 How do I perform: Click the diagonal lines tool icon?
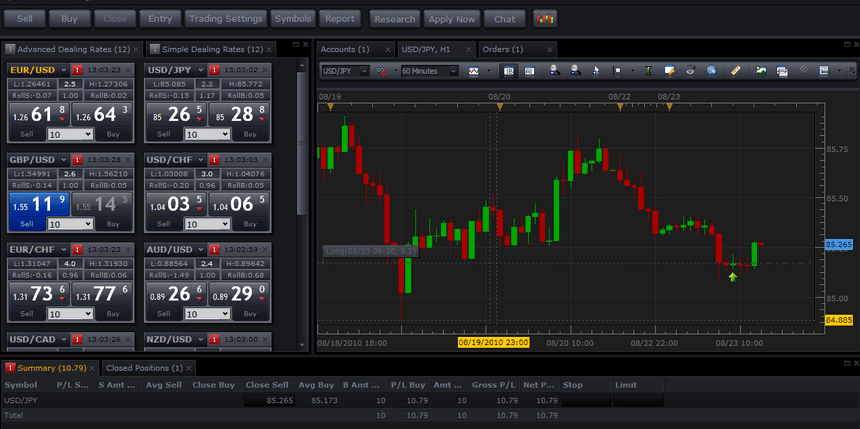pos(803,71)
